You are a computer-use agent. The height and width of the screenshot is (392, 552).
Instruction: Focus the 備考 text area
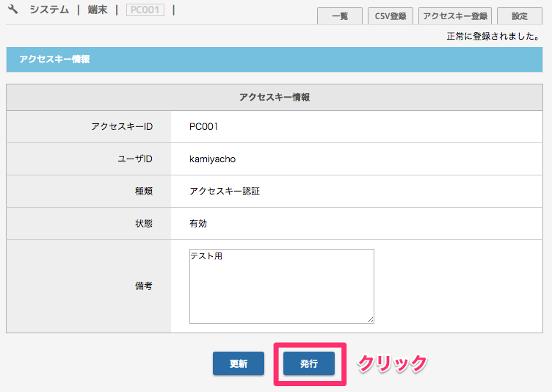[x=282, y=286]
